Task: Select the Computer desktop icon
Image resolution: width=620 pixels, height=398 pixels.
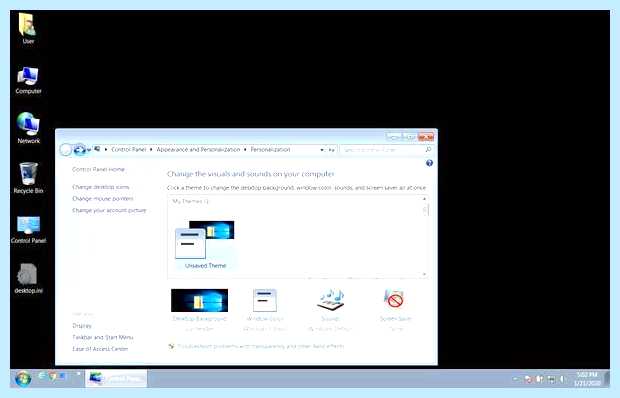Action: click(28, 80)
